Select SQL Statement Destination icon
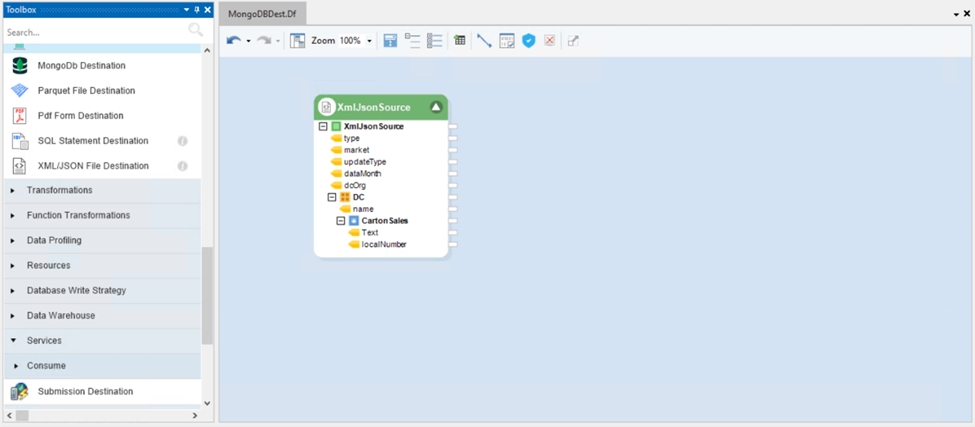 pyautogui.click(x=20, y=141)
